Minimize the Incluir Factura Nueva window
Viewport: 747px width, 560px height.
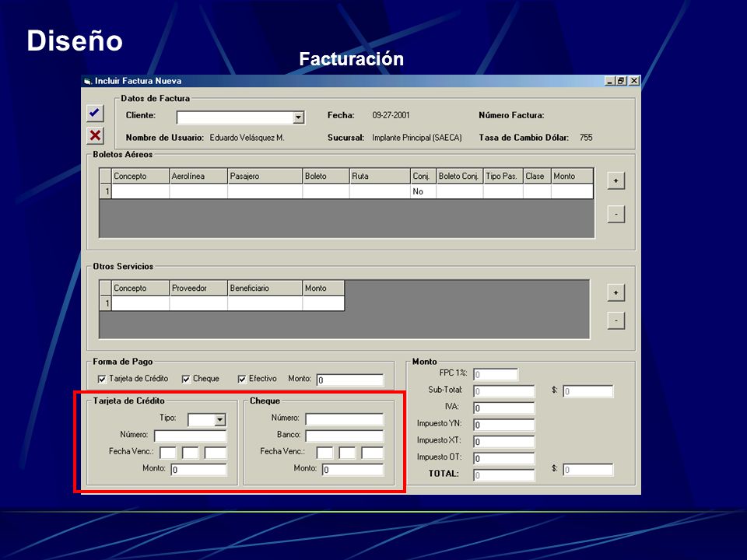[x=609, y=81]
